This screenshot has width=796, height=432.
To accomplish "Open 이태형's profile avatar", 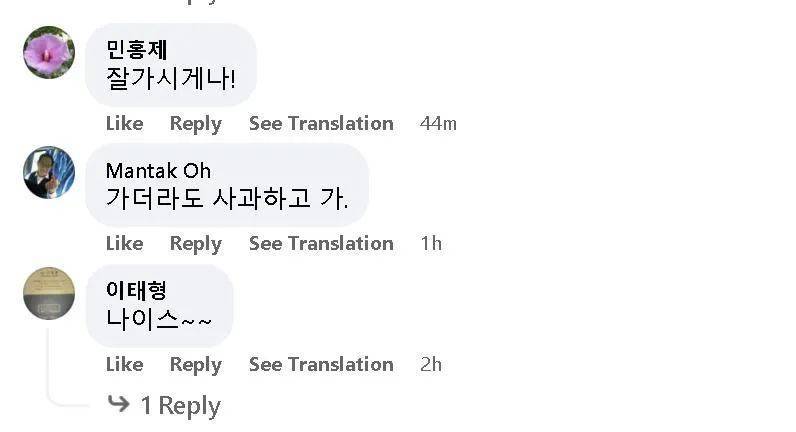I will [49, 293].
